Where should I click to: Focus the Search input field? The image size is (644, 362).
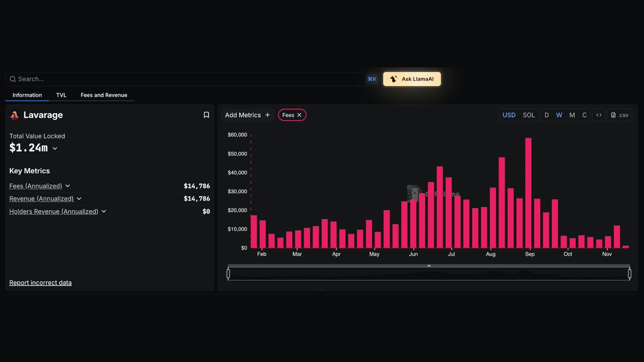(x=192, y=79)
